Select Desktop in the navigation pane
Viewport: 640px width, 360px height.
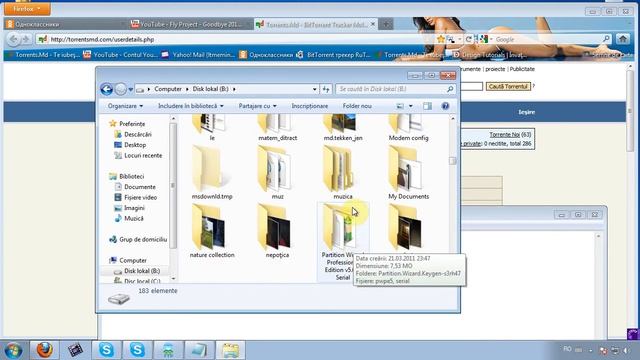pyautogui.click(x=130, y=145)
